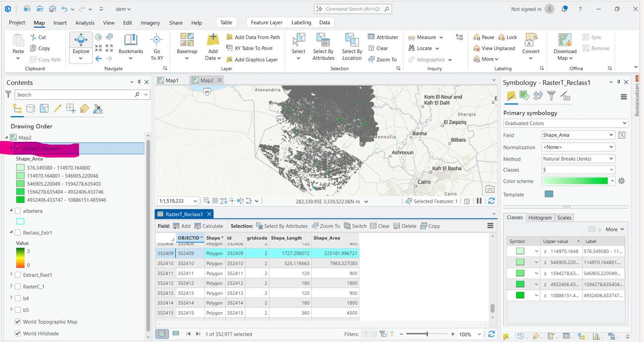Expand the Measure tool dropdown
Screen dimensions: 644x342
(441, 37)
